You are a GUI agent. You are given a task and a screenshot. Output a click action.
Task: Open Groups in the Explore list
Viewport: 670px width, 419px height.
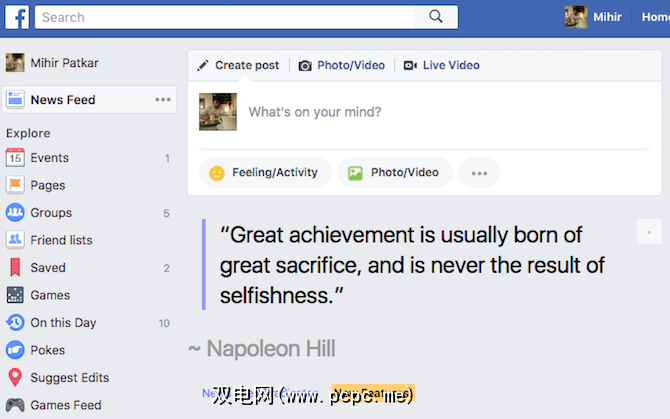[x=51, y=213]
